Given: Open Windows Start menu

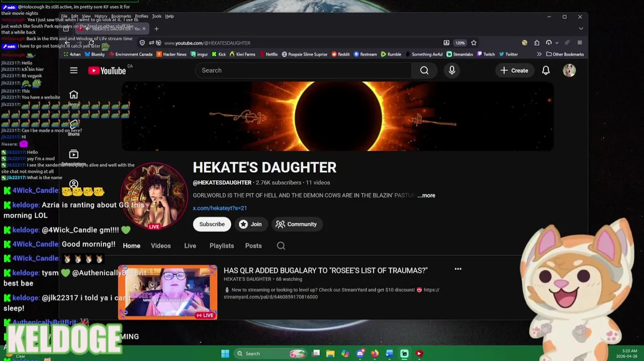Looking at the screenshot, I should (x=225, y=353).
